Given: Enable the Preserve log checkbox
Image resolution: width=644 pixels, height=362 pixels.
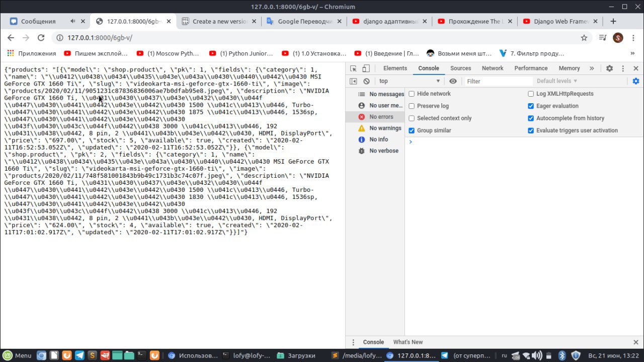Looking at the screenshot, I should pyautogui.click(x=412, y=106).
